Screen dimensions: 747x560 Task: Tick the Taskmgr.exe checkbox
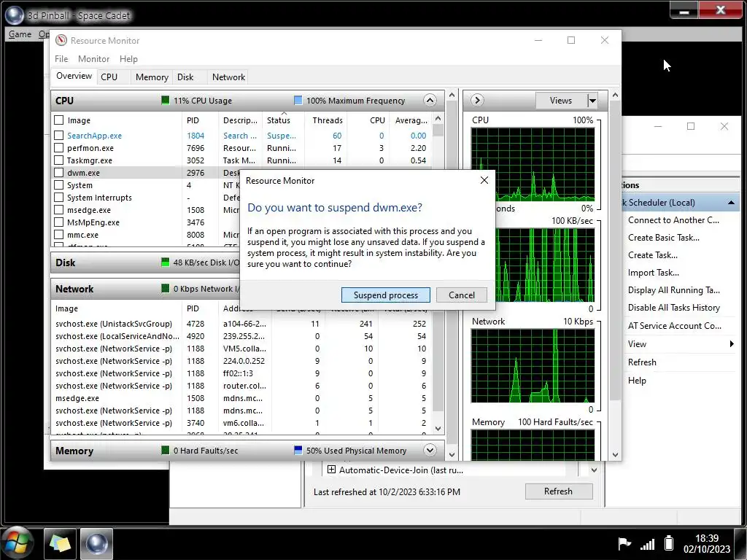tap(58, 160)
